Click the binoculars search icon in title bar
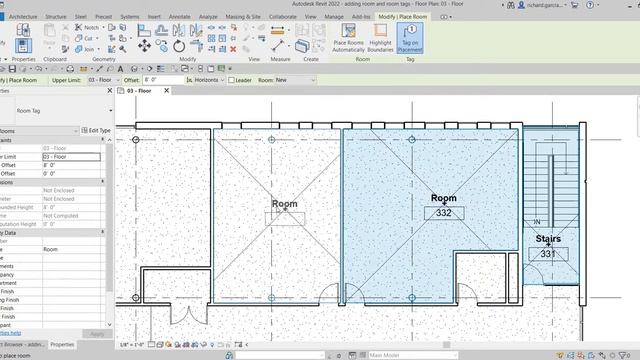The image size is (640, 360). pos(511,5)
